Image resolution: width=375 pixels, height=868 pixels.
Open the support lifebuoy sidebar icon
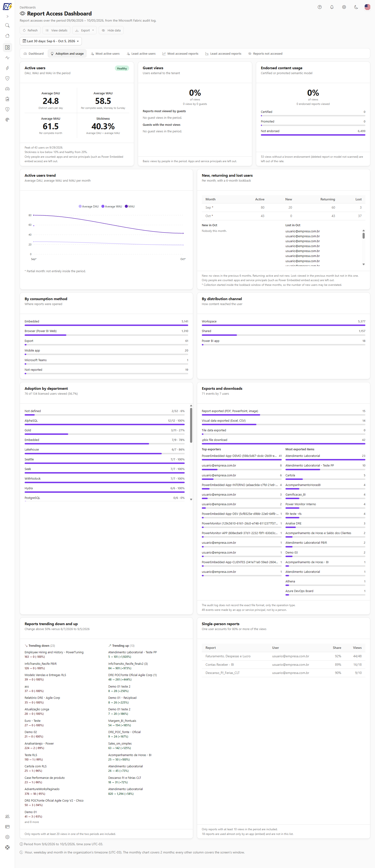click(x=7, y=847)
